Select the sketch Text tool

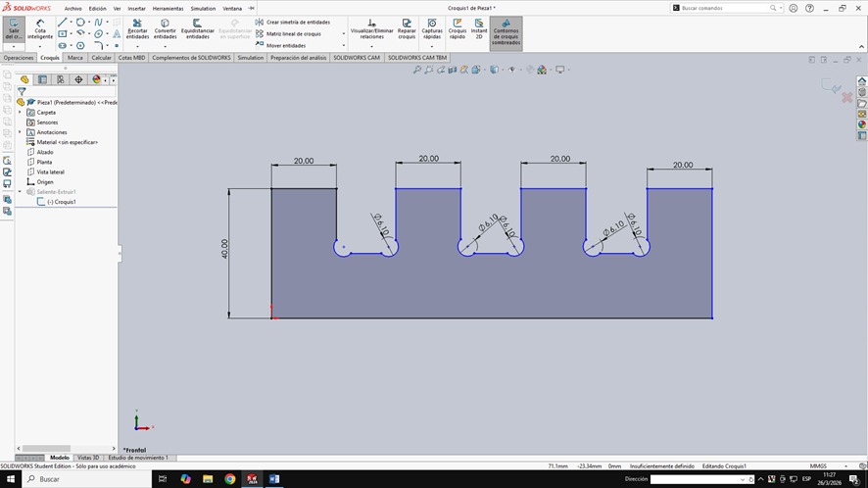[x=117, y=33]
